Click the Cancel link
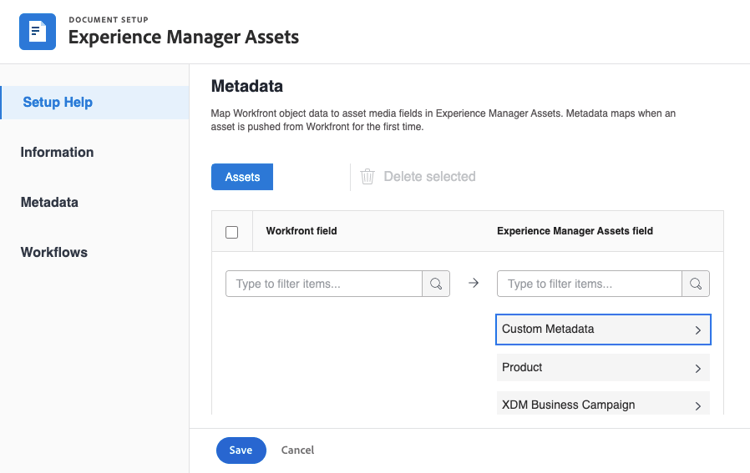 click(298, 450)
